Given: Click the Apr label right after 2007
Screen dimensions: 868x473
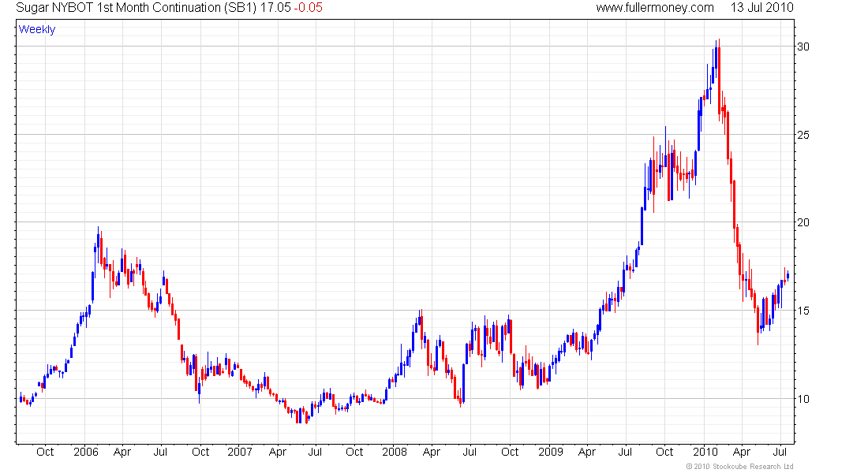Looking at the screenshot, I should [x=277, y=452].
